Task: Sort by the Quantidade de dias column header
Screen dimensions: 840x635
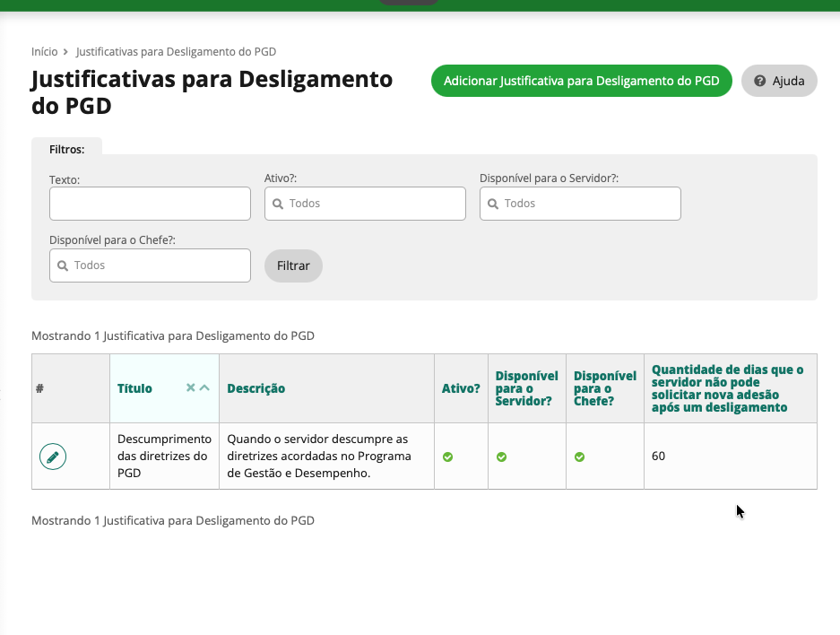Action: point(727,388)
